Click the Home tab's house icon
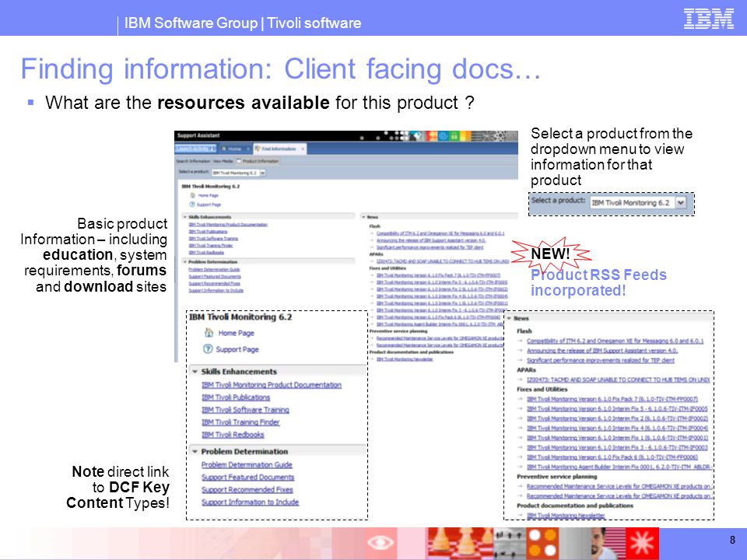Viewport: 747px width, 560px height. (223, 149)
